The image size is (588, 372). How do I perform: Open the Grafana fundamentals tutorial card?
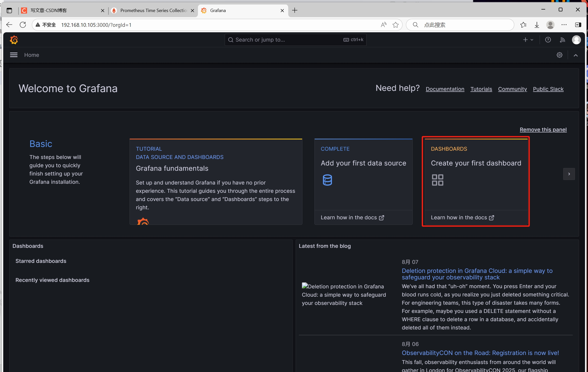tap(216, 181)
